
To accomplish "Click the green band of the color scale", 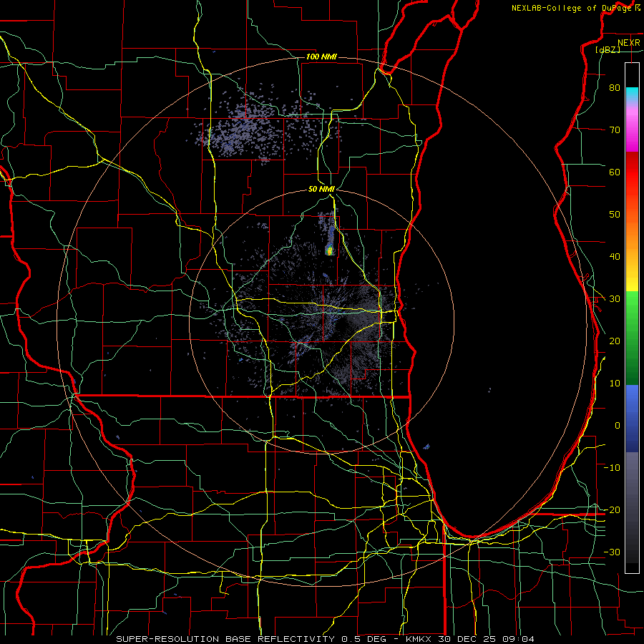I will pos(632,337).
